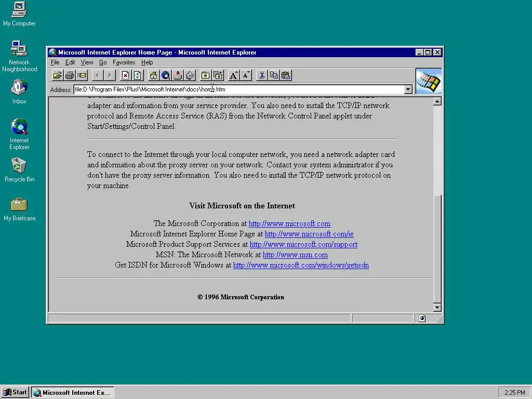Screen dimensions: 532x399
Task: Expand the Address bar dropdown arrow
Action: (408, 89)
